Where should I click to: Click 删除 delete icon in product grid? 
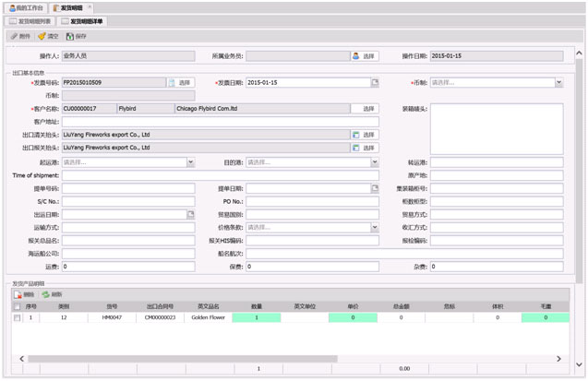point(18,295)
